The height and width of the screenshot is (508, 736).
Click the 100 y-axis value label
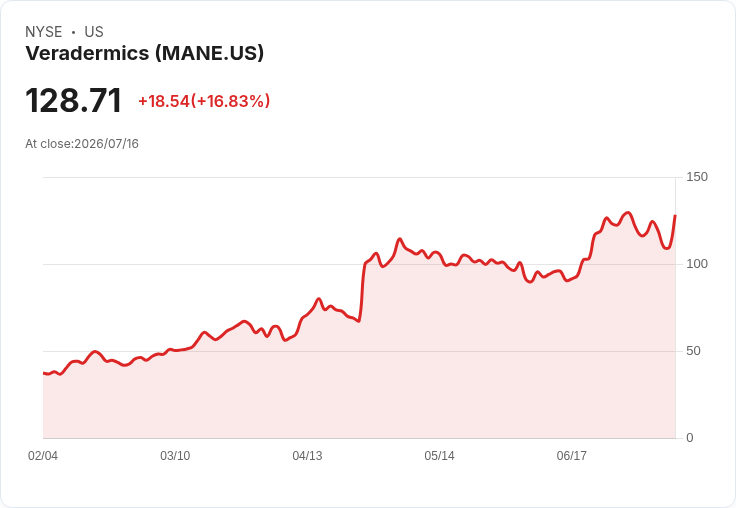pos(697,264)
